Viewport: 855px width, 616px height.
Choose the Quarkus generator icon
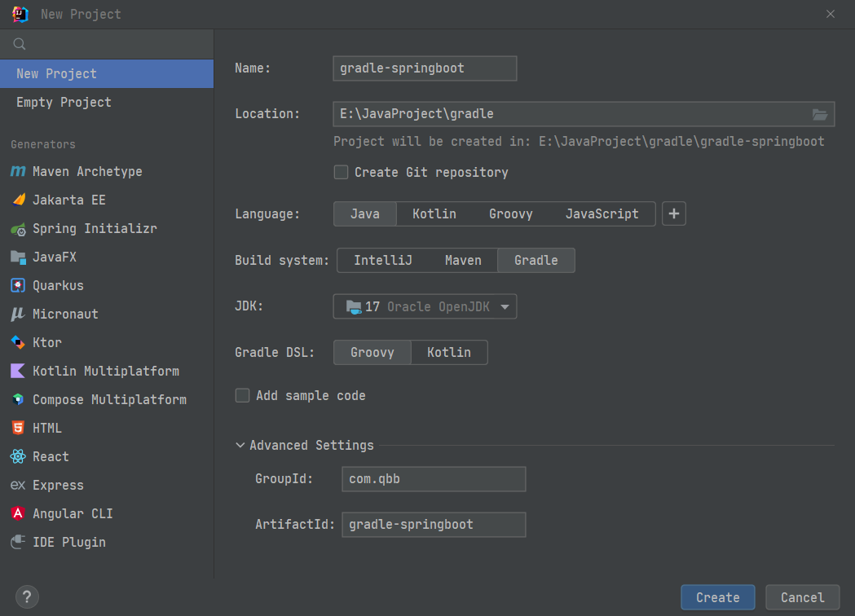coord(18,285)
